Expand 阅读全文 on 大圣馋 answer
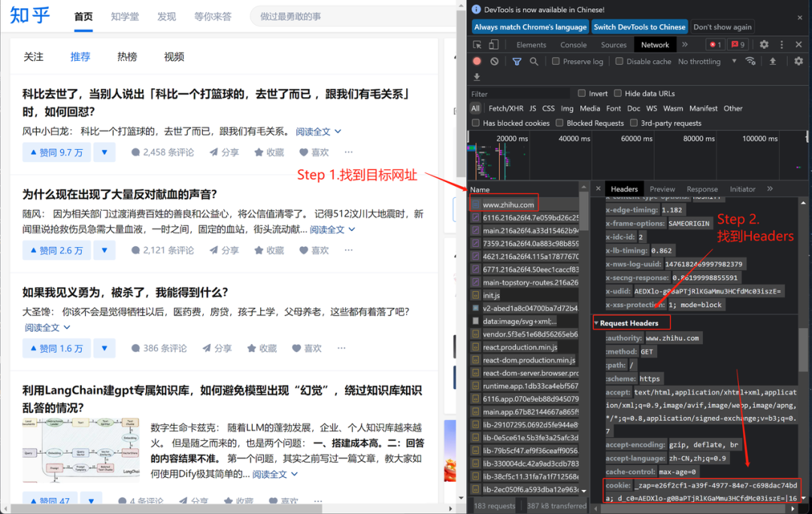The width and height of the screenshot is (812, 514). point(47,327)
